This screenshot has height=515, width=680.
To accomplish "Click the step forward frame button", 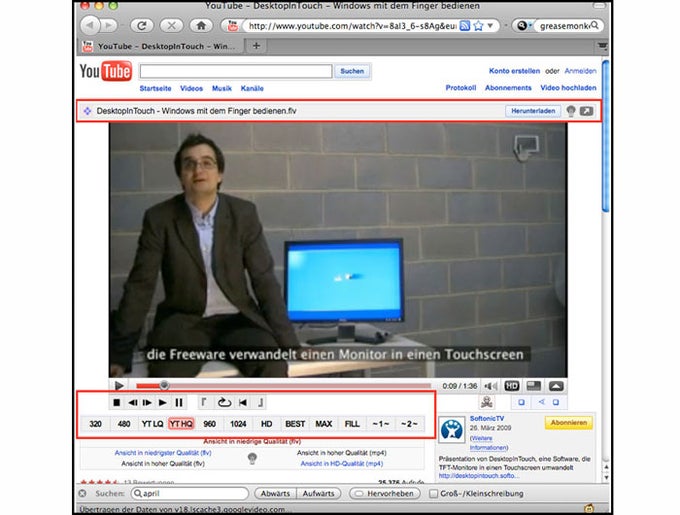I will point(147,403).
